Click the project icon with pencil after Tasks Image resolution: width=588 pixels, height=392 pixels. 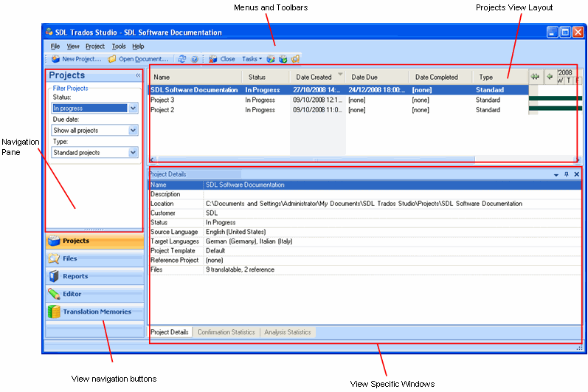270,59
